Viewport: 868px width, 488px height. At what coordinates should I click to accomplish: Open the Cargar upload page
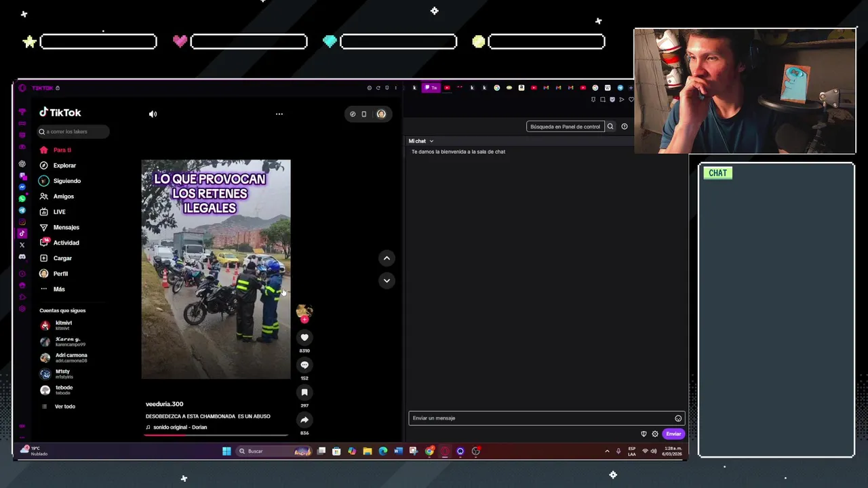[56, 258]
